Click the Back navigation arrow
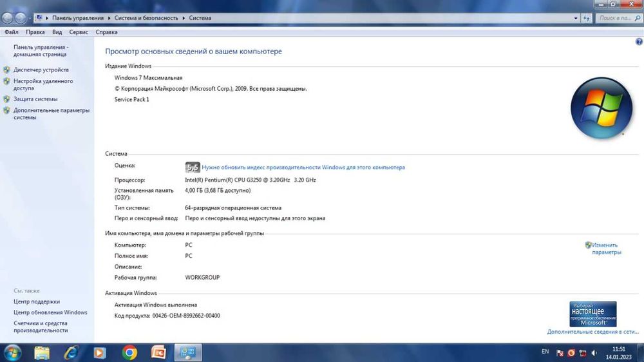Viewport: 644px width, 362px height. (x=7, y=18)
